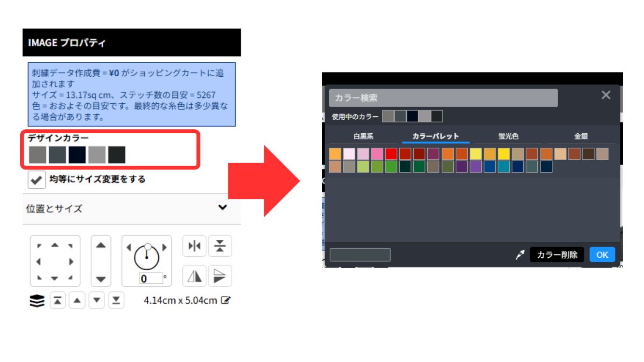Collapse the 位置とサイズ section
The height and width of the screenshot is (362, 644).
pos(222,208)
